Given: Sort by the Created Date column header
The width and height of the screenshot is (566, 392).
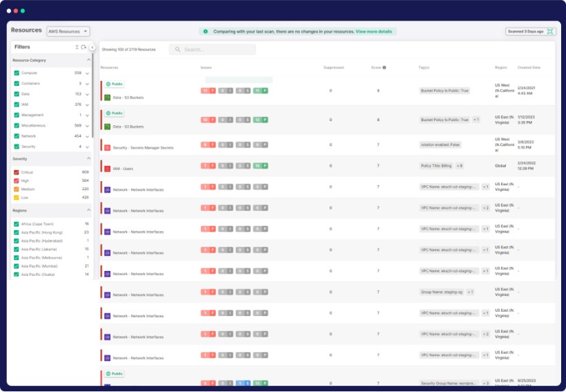Looking at the screenshot, I should (x=529, y=68).
